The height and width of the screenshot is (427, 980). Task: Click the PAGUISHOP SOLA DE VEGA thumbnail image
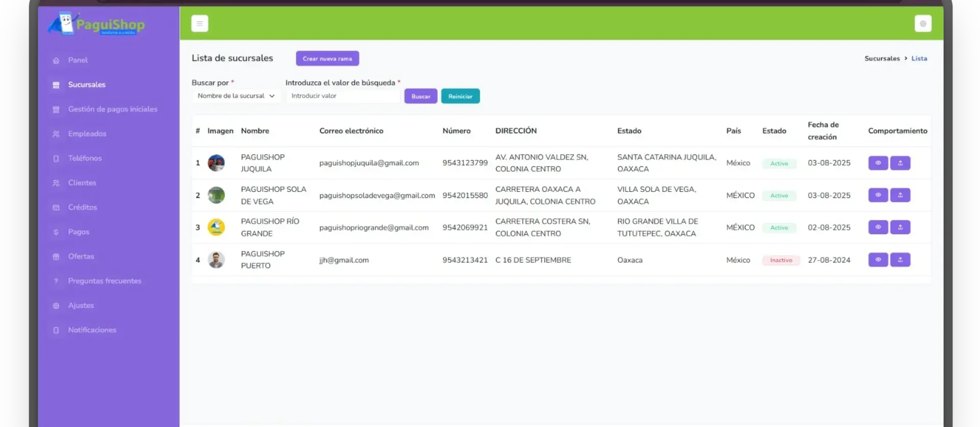click(x=216, y=195)
